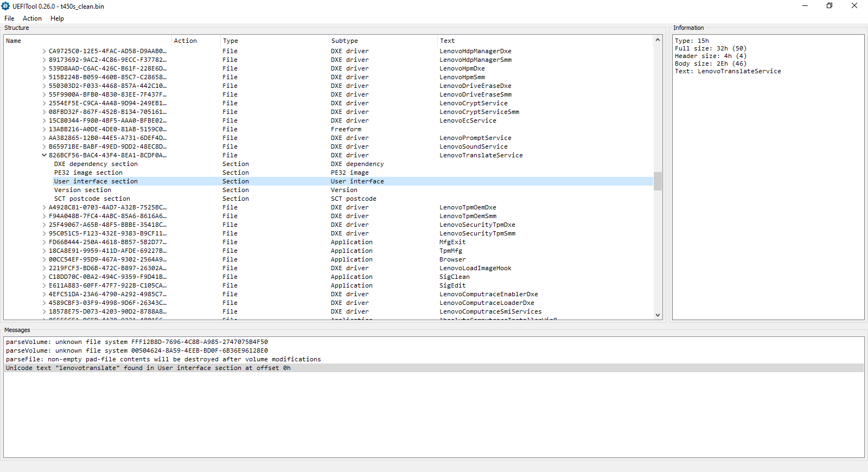Click the TpmMfg text cell

[451, 251]
